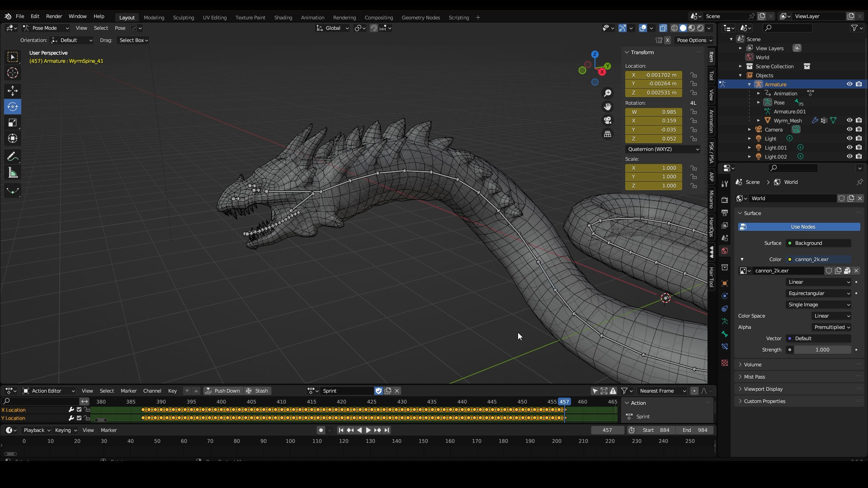The image size is (868, 488).
Task: Open the Texture properties checker icon
Action: (x=725, y=363)
